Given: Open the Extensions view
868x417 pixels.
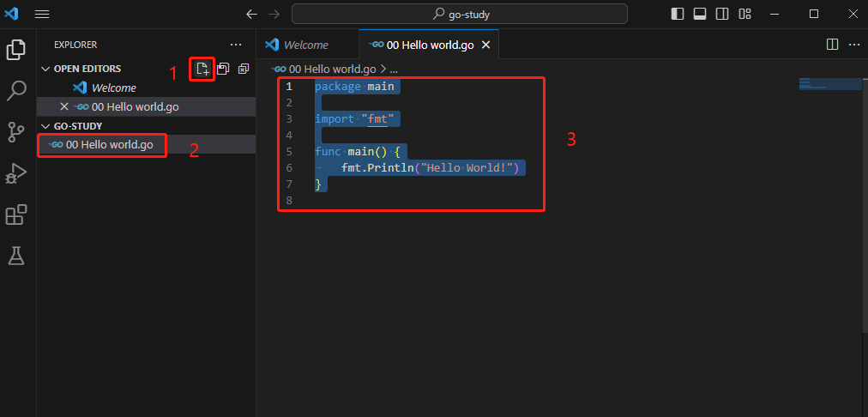Looking at the screenshot, I should point(16,215).
